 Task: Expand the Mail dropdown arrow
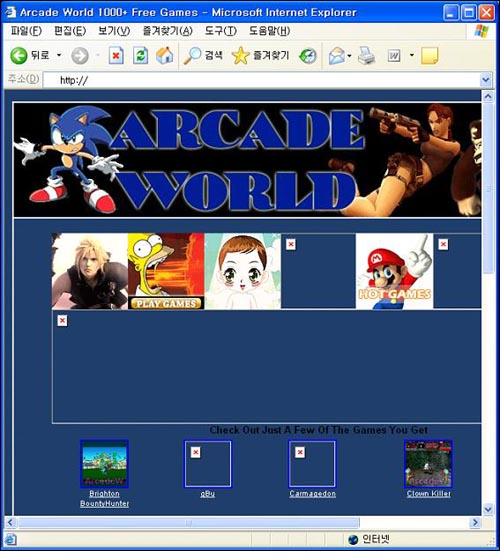pyautogui.click(x=349, y=56)
